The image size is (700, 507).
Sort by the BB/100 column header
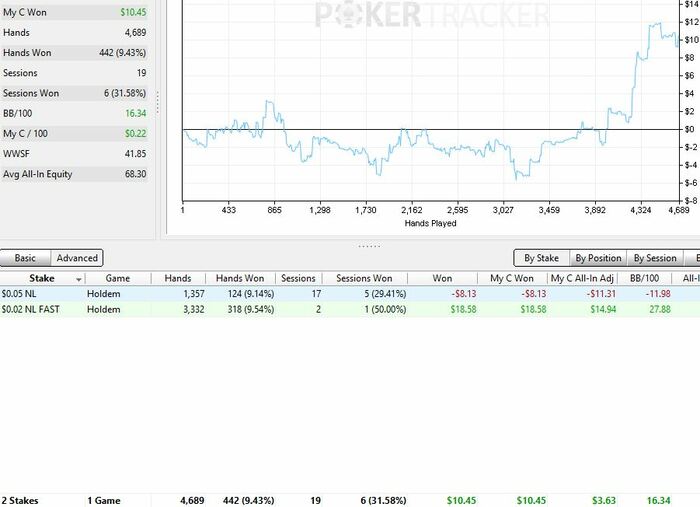(x=644, y=278)
